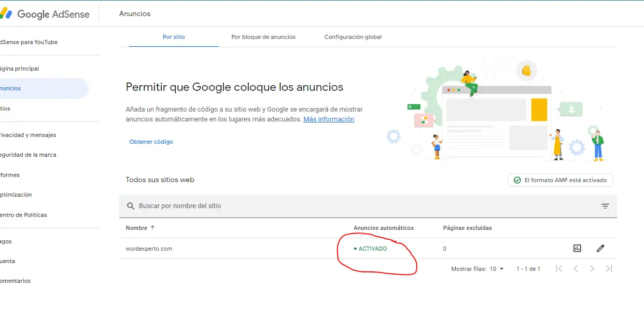
Task: Switch to Por bloque de anuncios tab
Action: pos(263,37)
